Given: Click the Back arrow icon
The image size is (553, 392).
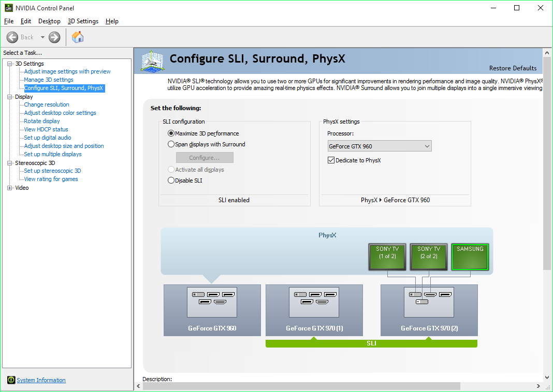Looking at the screenshot, I should pos(12,37).
